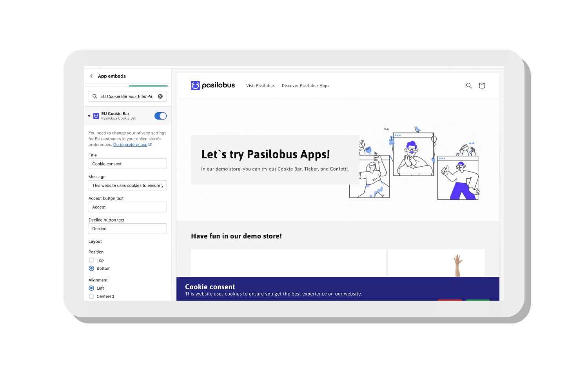This screenshot has height=392, width=588.
Task: Open Discover Pasilobus Apps menu item
Action: 305,86
